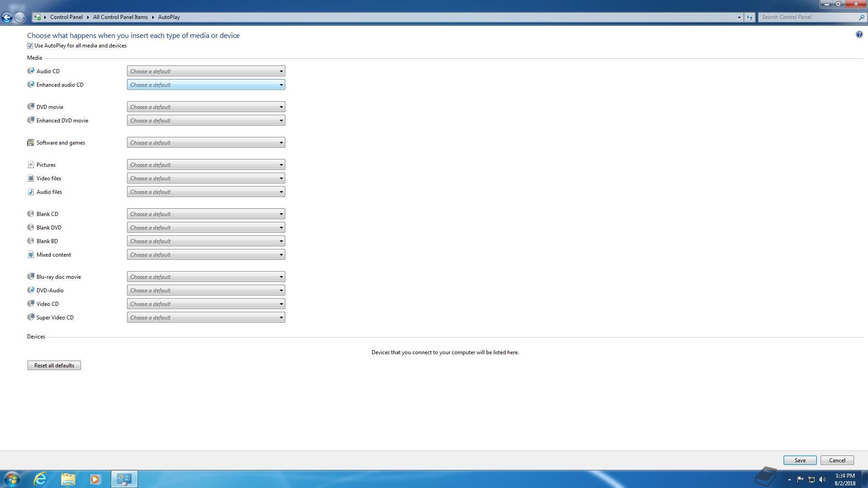
Task: Open the volume speaker tray icon
Action: (x=822, y=479)
